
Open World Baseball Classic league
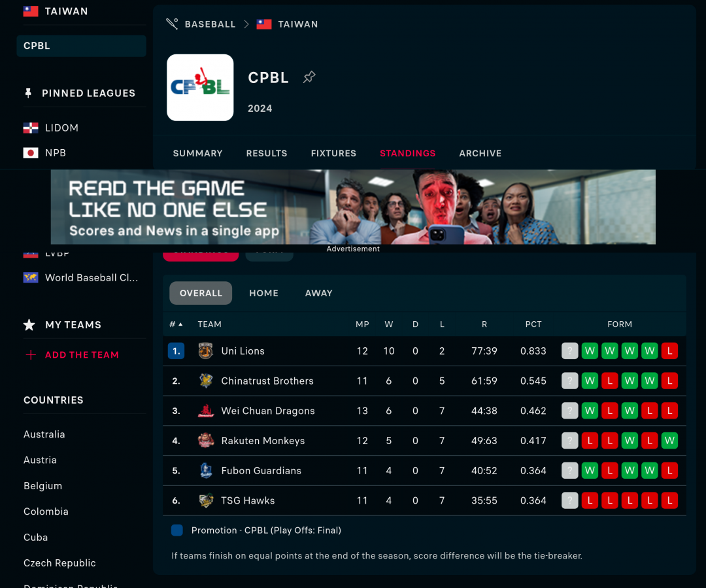[x=92, y=277]
